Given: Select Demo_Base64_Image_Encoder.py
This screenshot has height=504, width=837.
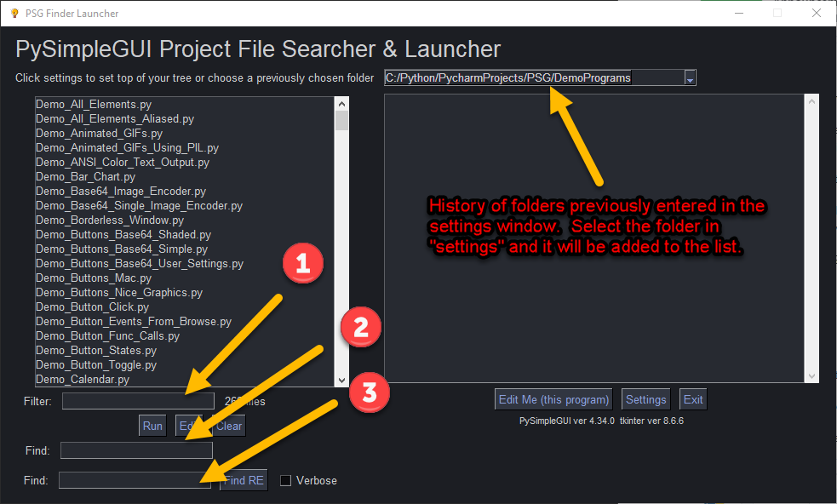Looking at the screenshot, I should [x=121, y=191].
